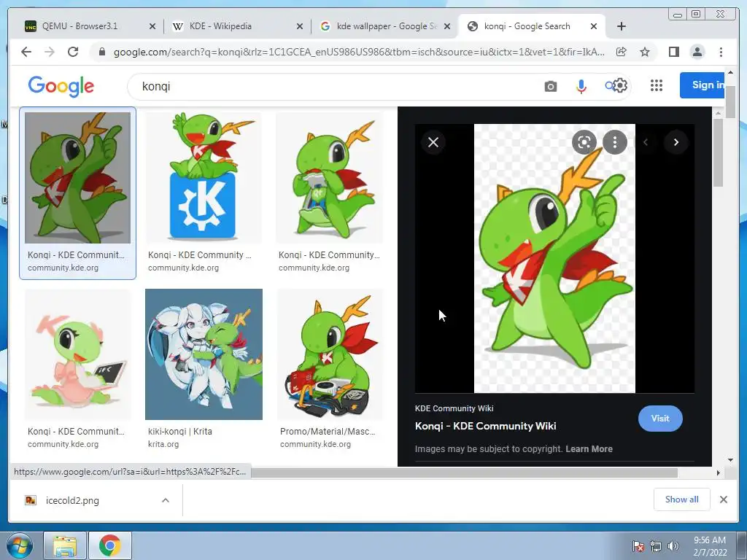Switch to QEMU - Browser3.1 tab
The height and width of the screenshot is (560, 747).
point(80,26)
